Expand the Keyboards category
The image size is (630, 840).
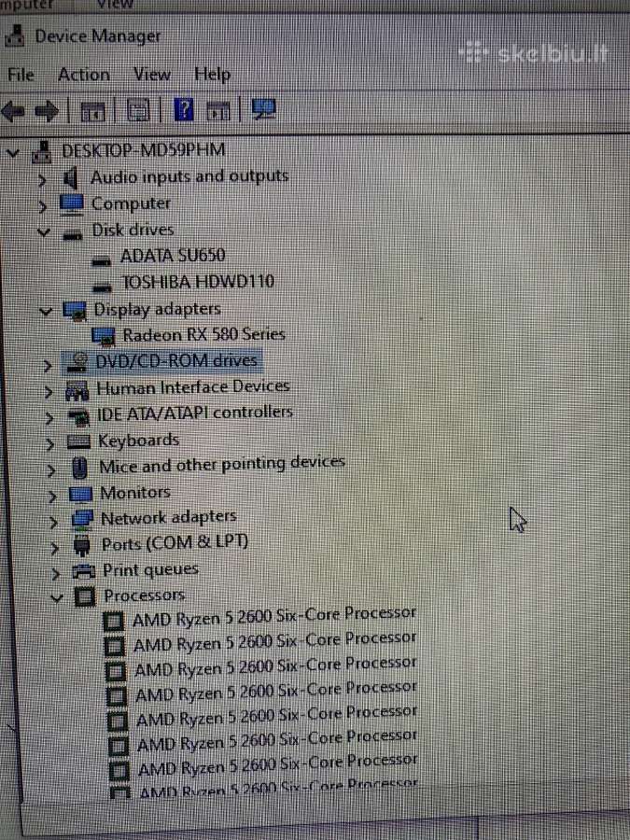point(50,444)
